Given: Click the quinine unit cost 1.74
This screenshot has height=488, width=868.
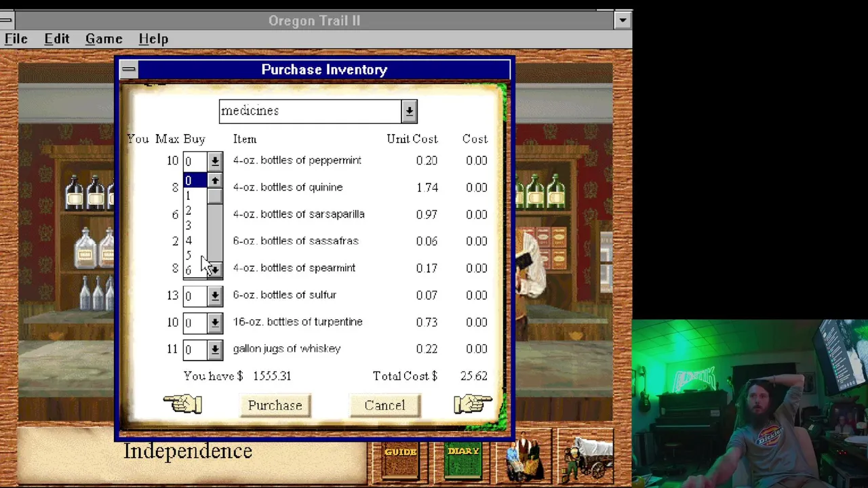Looking at the screenshot, I should [x=427, y=187].
